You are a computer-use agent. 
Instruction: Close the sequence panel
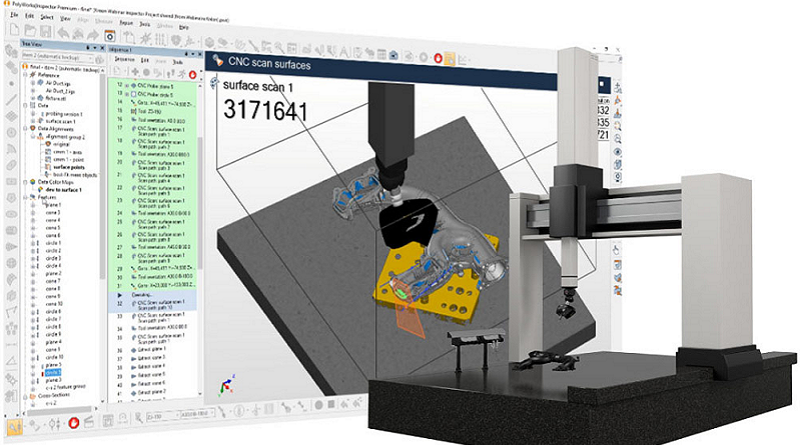point(200,54)
